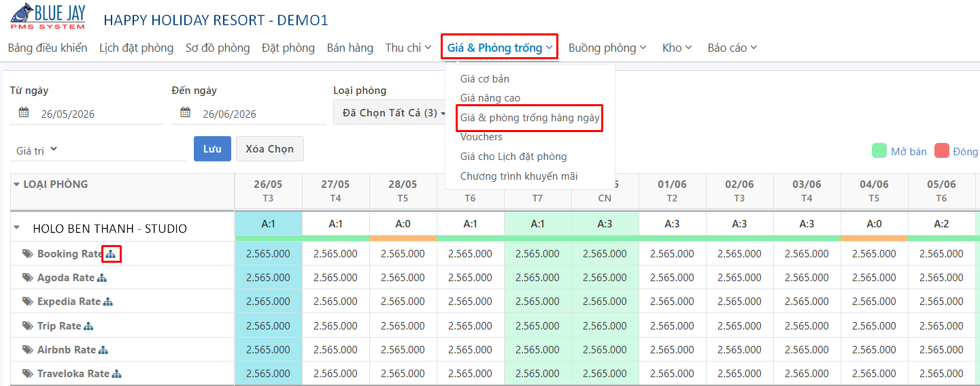Click the tag icon beside Booking Rate
980x386 pixels.
[27, 254]
